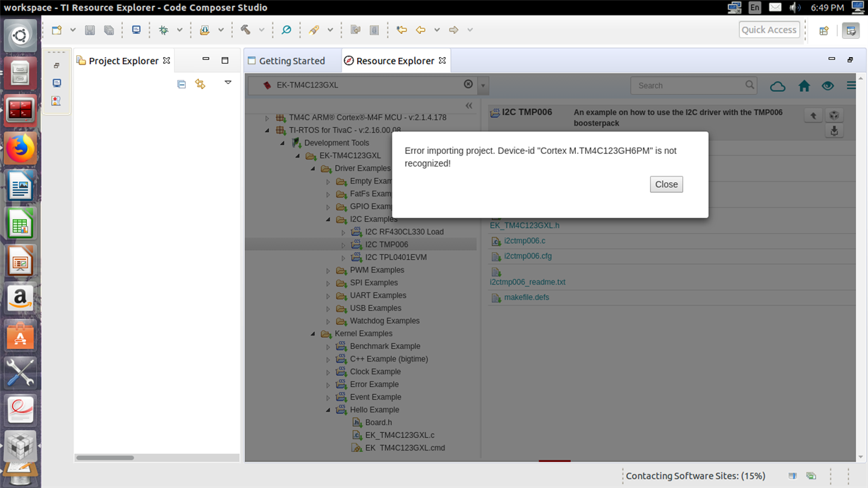
Task: Open the i2ctmp006.cfg file link
Action: tap(528, 256)
